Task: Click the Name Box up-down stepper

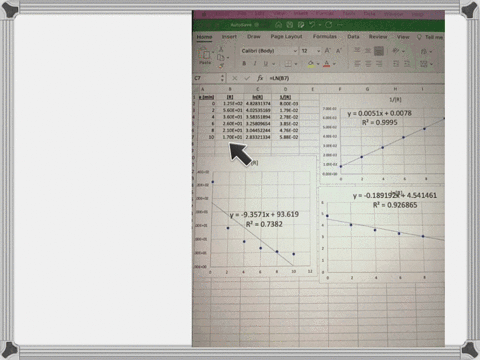Action: [x=222, y=78]
